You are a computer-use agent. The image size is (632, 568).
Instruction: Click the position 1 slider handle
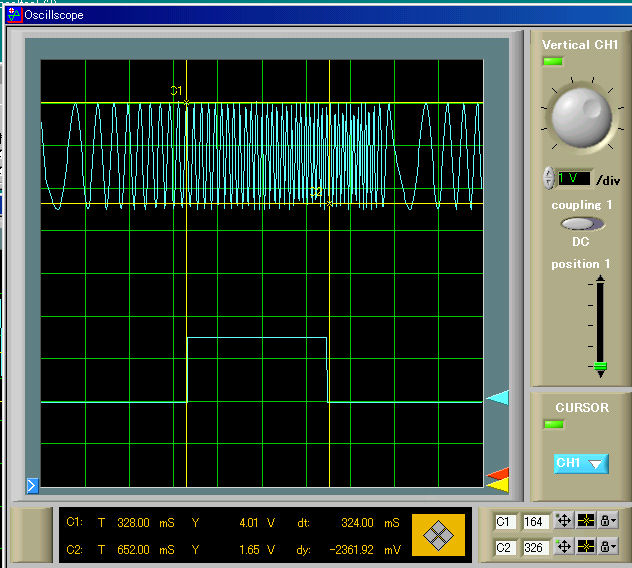pyautogui.click(x=601, y=366)
